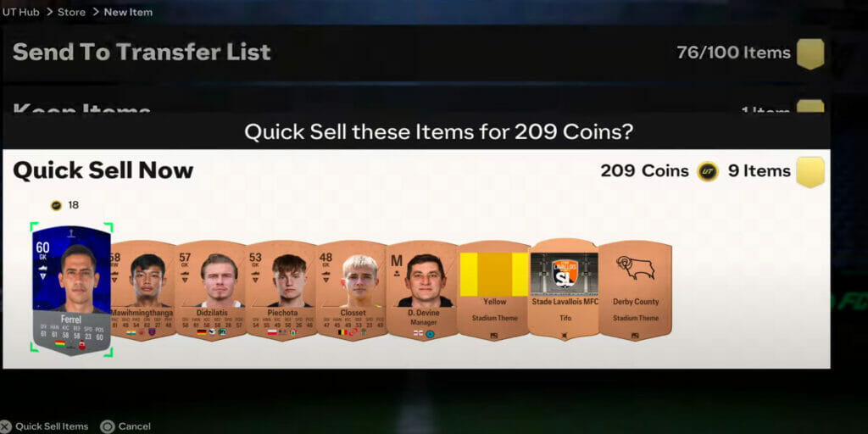Click the Derby County ram crest
This screenshot has height=434, width=868.
tap(636, 269)
